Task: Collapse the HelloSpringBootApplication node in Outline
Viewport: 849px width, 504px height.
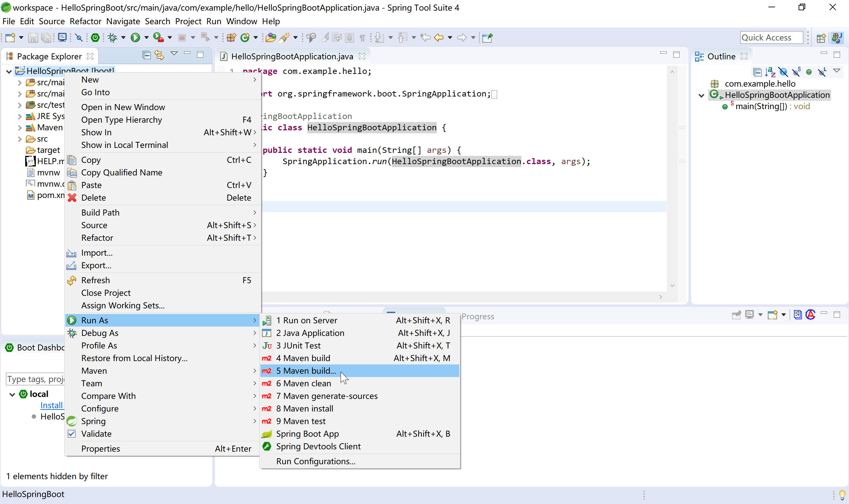Action: pyautogui.click(x=701, y=95)
